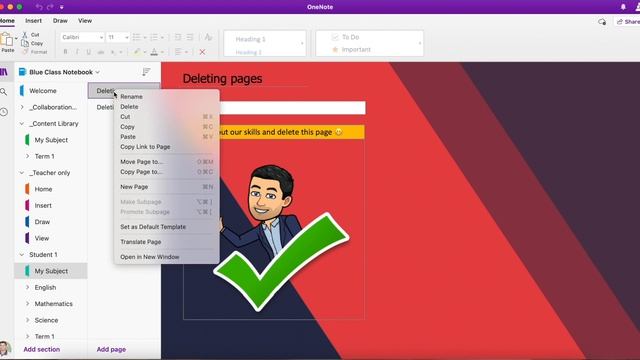Click the text highlight color icon
Viewport: 640px width, 360px height.
click(x=137, y=52)
